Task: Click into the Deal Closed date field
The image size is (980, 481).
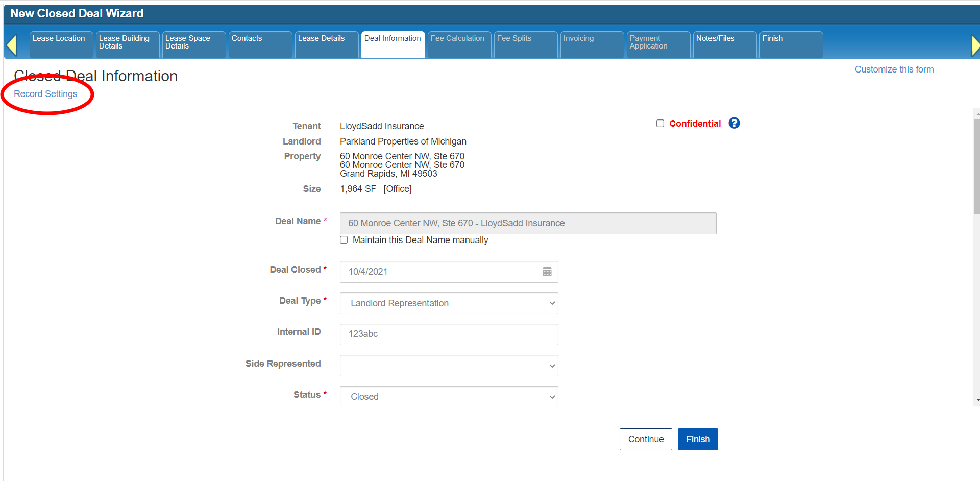Action: tap(439, 272)
